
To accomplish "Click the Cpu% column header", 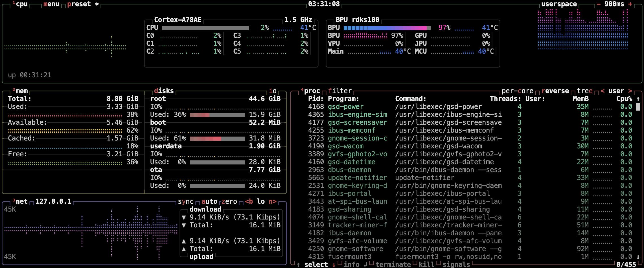I will (624, 99).
